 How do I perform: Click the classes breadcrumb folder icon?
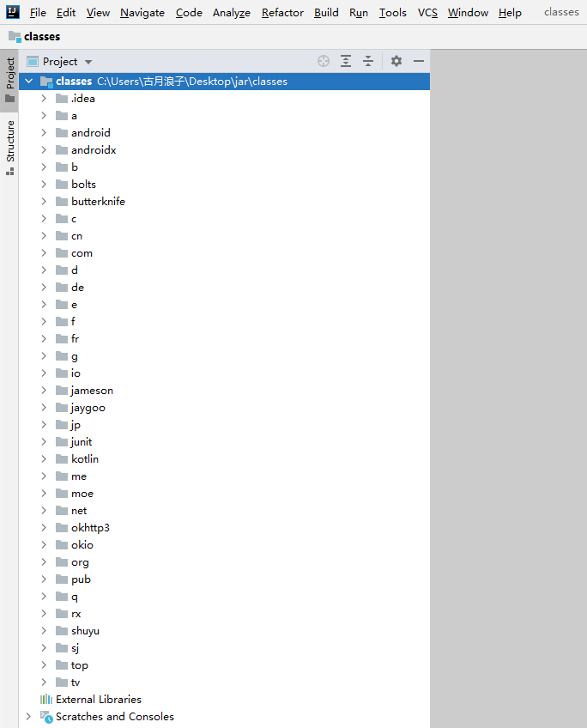(x=15, y=36)
